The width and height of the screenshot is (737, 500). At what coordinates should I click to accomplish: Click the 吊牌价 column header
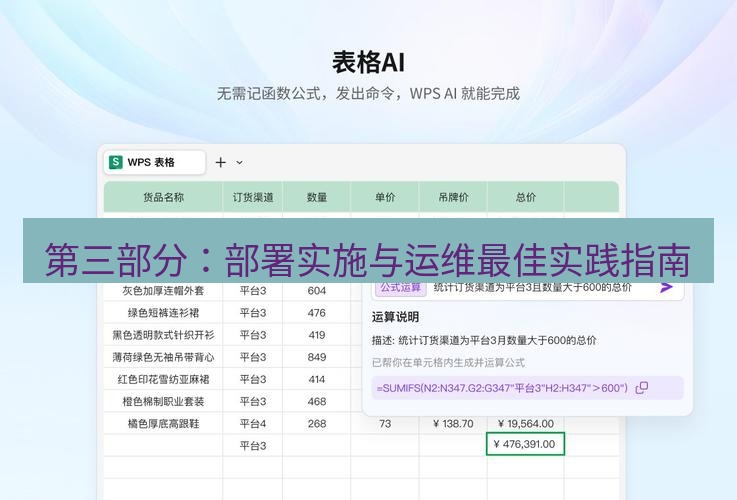click(x=453, y=197)
